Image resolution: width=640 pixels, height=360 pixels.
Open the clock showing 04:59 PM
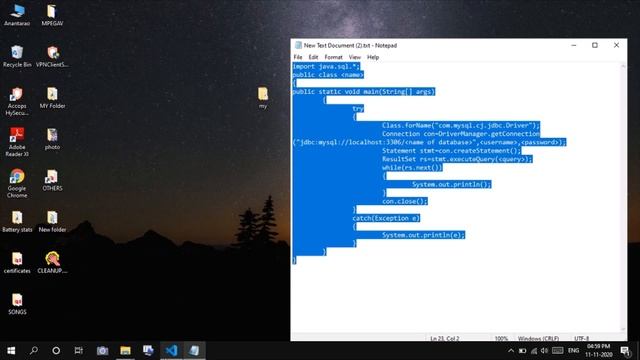point(598,351)
